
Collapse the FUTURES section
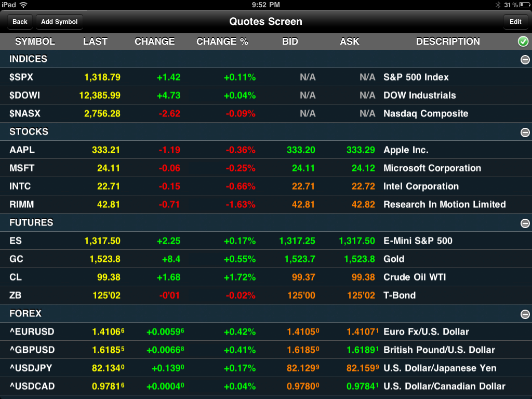coord(525,223)
